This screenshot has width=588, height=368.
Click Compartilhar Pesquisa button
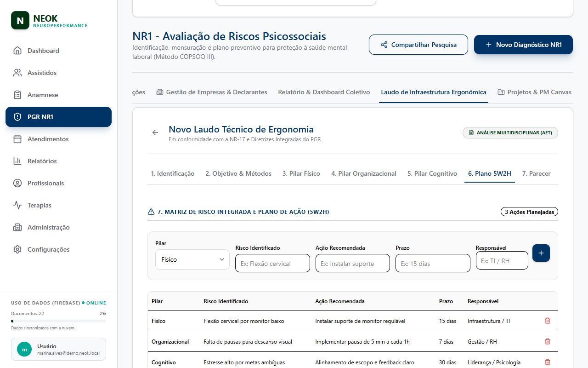(x=418, y=45)
